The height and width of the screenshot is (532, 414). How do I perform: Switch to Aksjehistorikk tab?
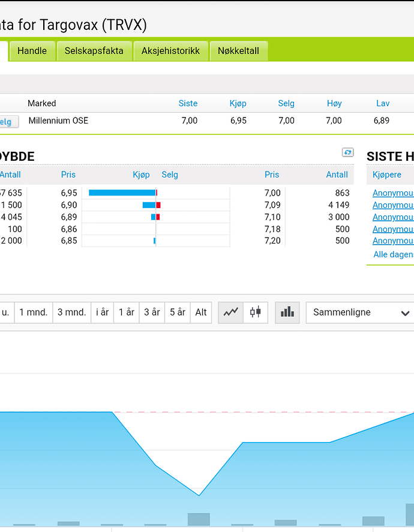[x=170, y=51]
